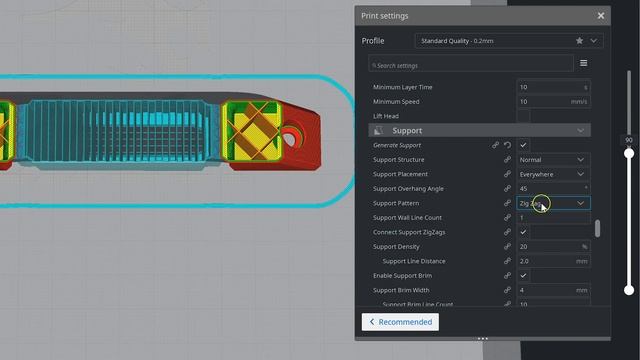640x360 pixels.
Task: Click the link icon for Support Placement
Action: point(507,174)
